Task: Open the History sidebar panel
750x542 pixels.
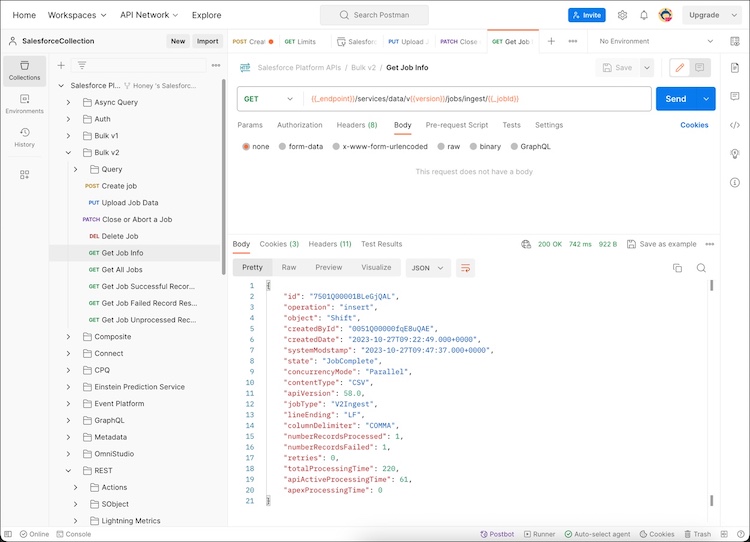Action: click(x=24, y=137)
